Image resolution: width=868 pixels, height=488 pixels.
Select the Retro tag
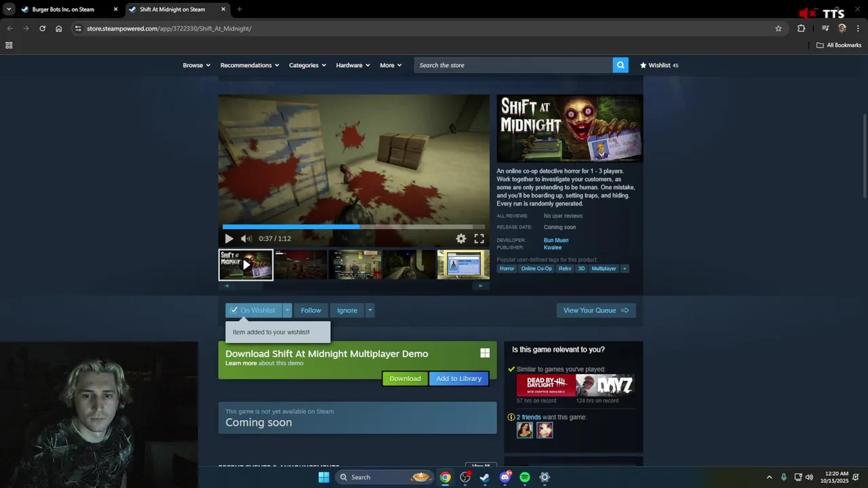(565, 269)
